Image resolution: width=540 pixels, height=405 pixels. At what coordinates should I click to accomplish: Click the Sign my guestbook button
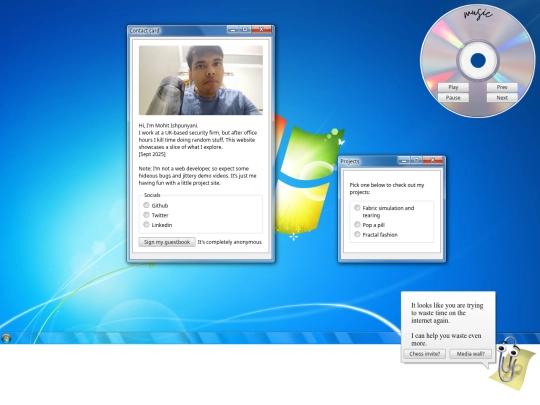point(167,242)
